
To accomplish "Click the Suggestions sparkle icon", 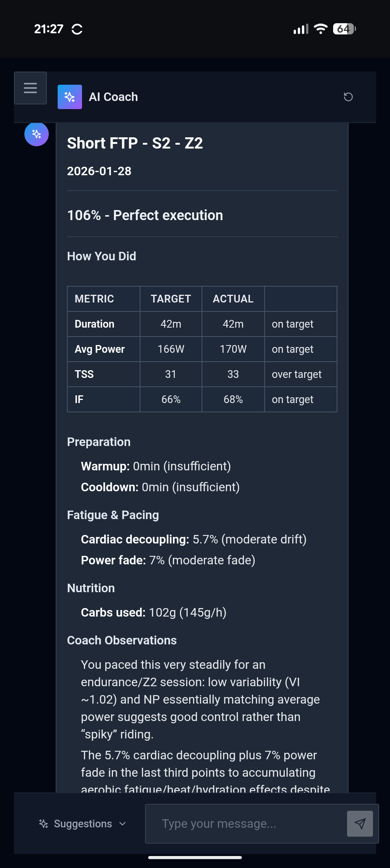I will [43, 824].
